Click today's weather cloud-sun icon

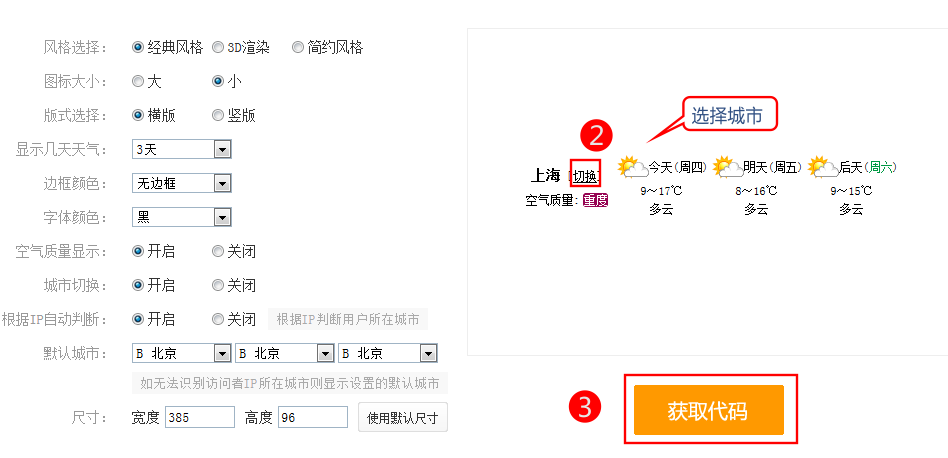click(631, 167)
